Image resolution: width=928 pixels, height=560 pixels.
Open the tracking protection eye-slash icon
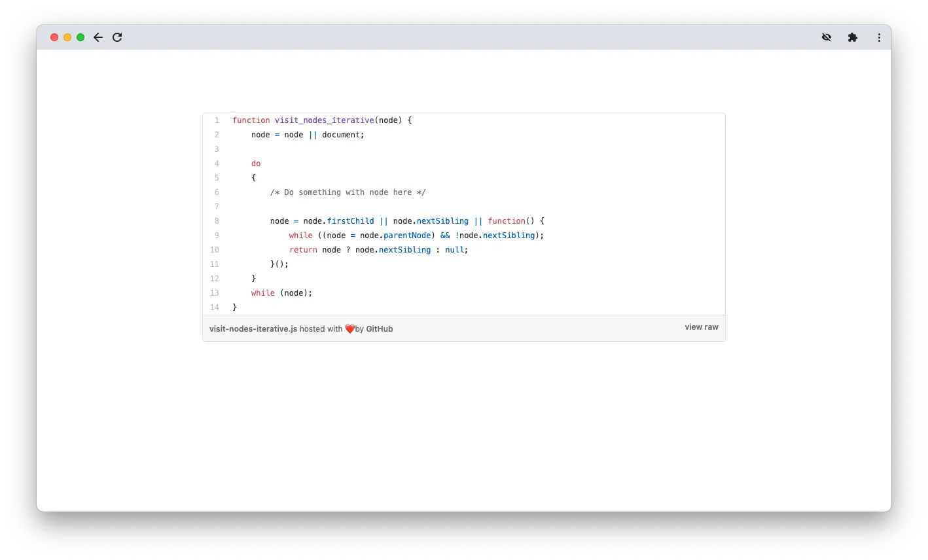[x=827, y=37]
